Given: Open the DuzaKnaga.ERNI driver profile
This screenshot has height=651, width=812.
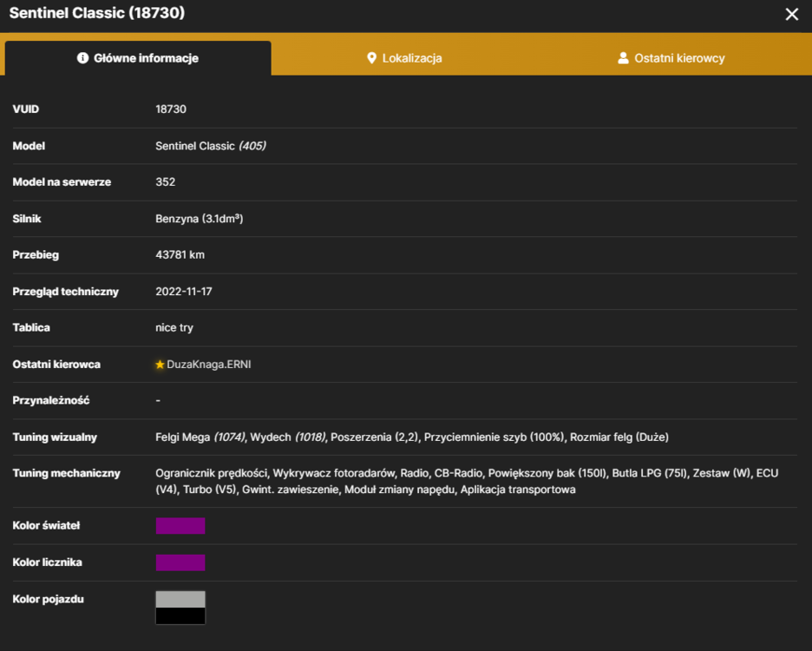Looking at the screenshot, I should (209, 365).
